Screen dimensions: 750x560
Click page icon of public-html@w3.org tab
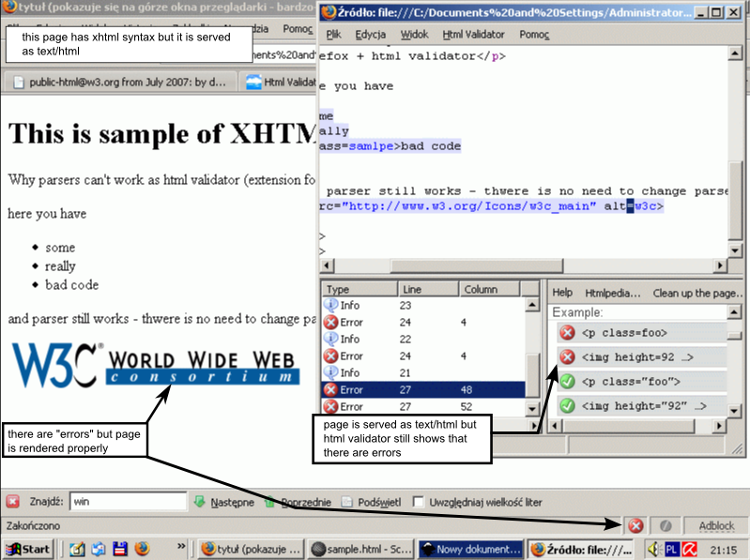19,83
